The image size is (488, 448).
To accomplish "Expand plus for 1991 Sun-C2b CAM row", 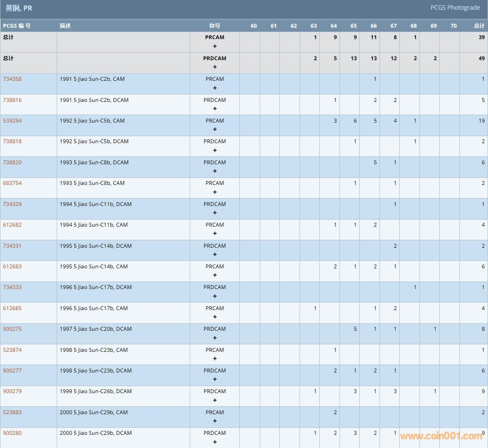I will pyautogui.click(x=215, y=88).
